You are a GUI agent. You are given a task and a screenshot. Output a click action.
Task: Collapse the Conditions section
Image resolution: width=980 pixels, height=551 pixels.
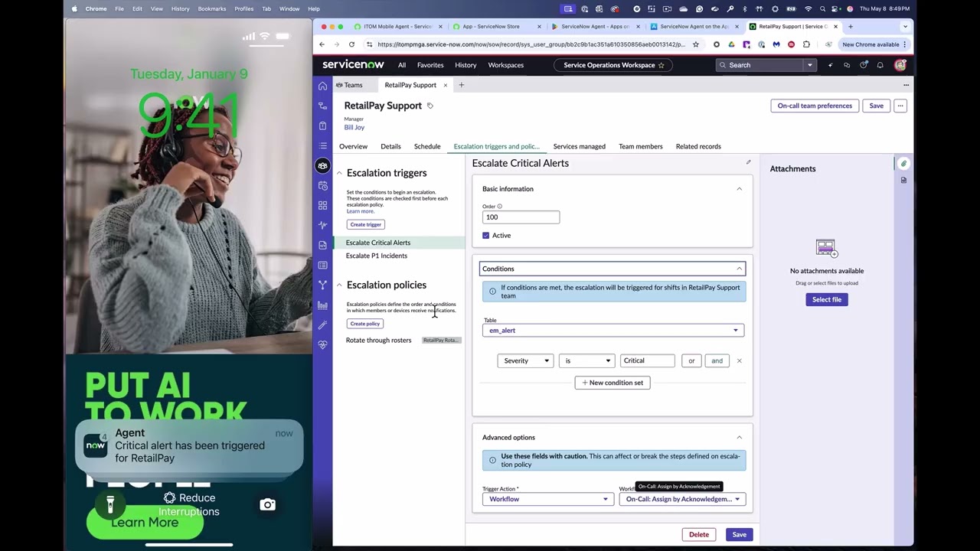(x=738, y=269)
